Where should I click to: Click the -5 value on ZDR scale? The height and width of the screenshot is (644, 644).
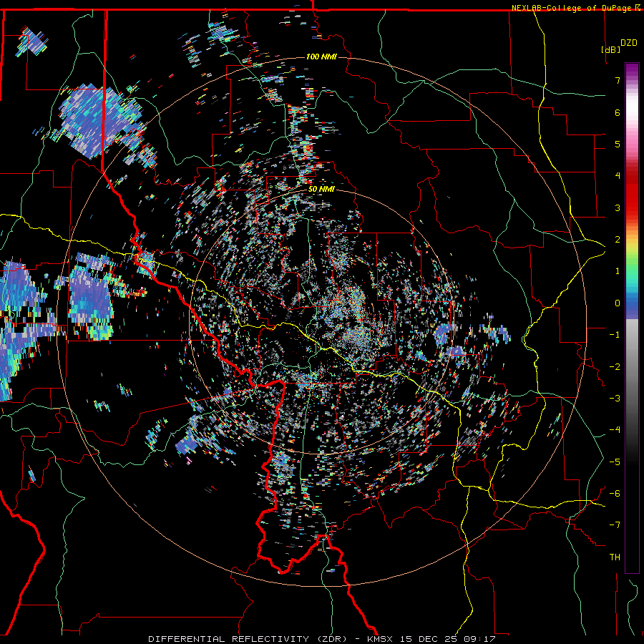pyautogui.click(x=615, y=462)
